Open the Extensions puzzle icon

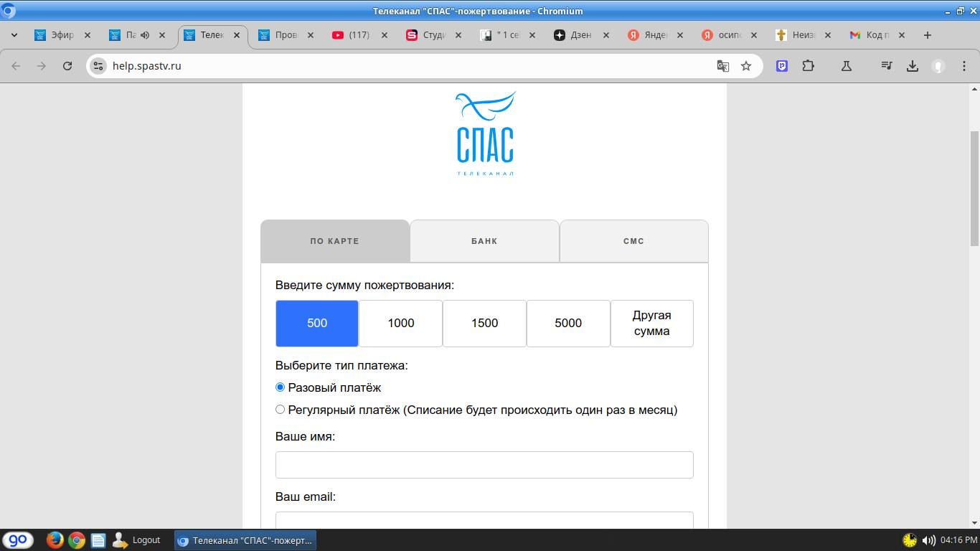point(808,66)
